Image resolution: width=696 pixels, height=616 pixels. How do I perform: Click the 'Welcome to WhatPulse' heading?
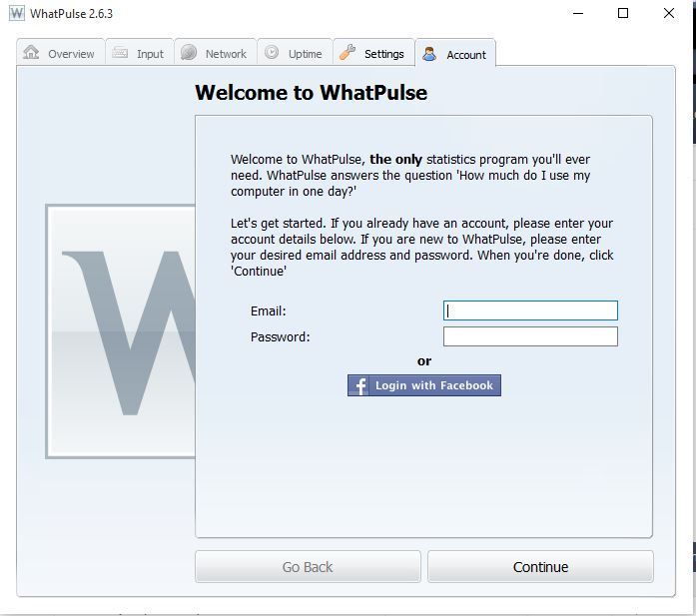coord(312,93)
